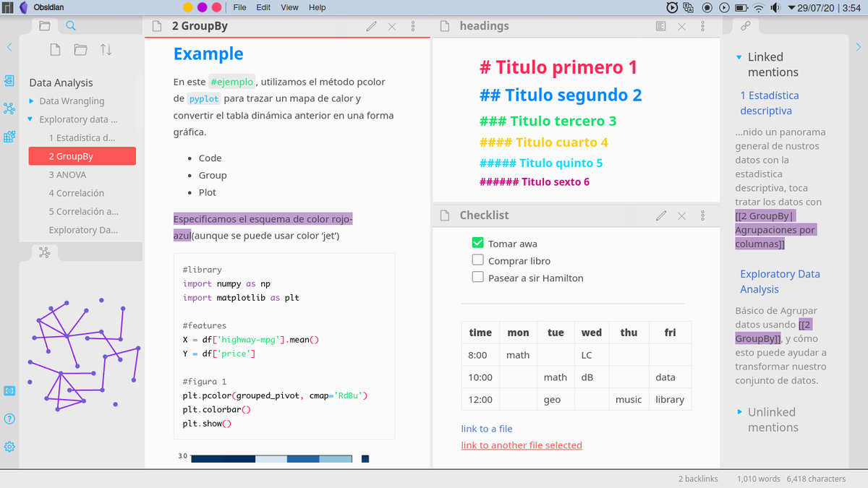Screen dimensions: 868x488
Task: Open more options for 2 GroupBy pane
Action: (x=413, y=27)
